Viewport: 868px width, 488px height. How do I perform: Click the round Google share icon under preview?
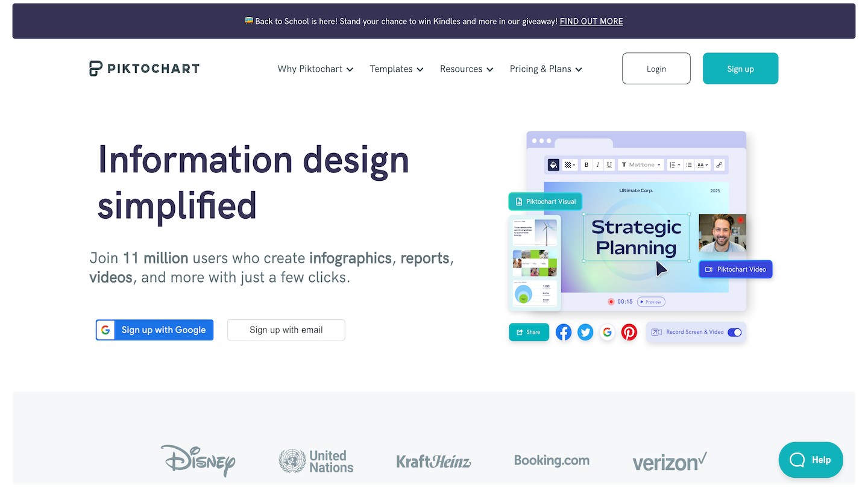tap(607, 332)
